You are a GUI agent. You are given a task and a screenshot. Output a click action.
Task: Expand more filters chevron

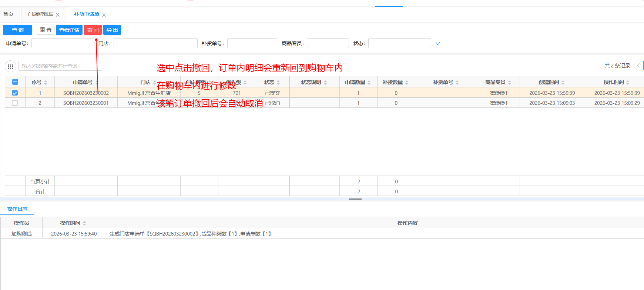(x=438, y=44)
